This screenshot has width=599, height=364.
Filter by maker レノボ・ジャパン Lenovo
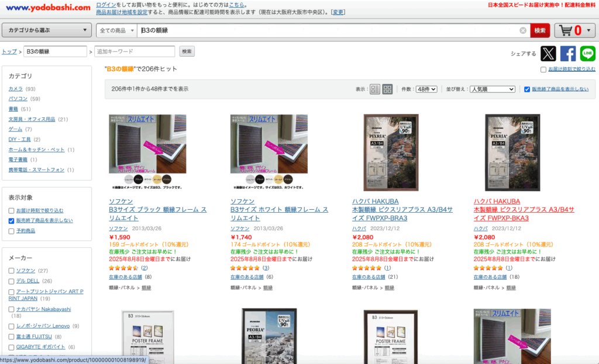pyautogui.click(x=12, y=327)
